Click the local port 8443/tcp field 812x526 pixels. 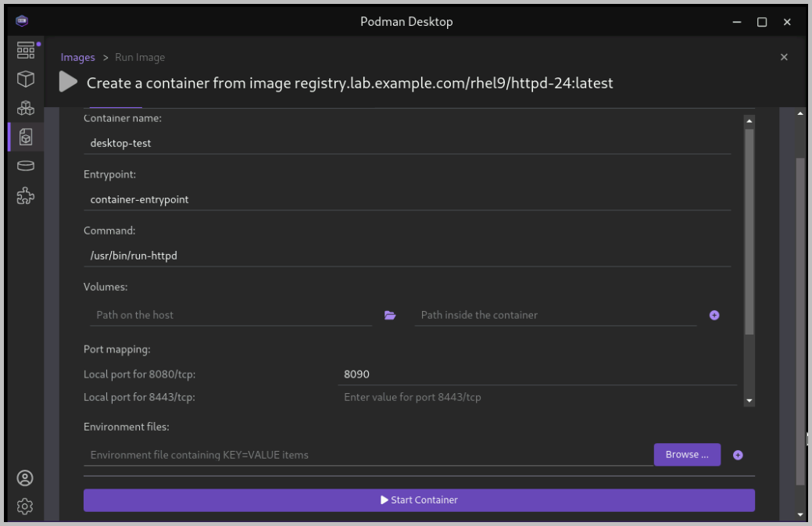(539, 397)
